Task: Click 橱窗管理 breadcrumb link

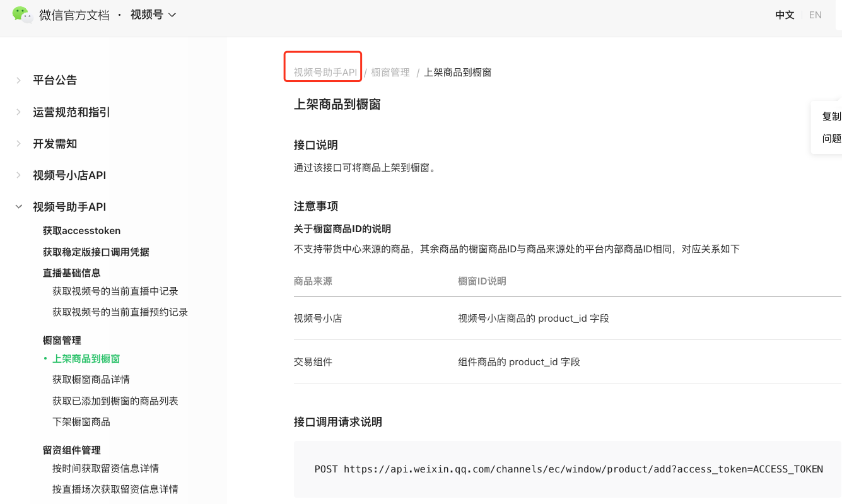Action: pos(390,73)
